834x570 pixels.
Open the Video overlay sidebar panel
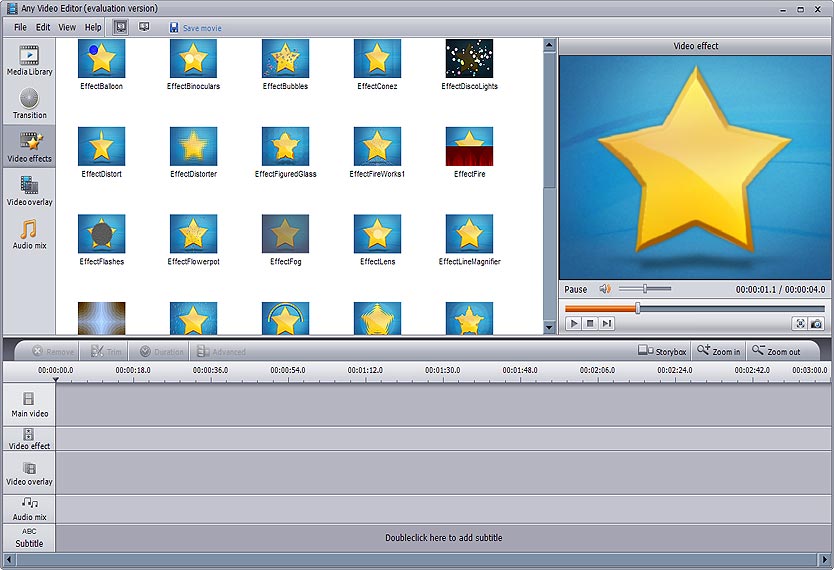pos(29,191)
